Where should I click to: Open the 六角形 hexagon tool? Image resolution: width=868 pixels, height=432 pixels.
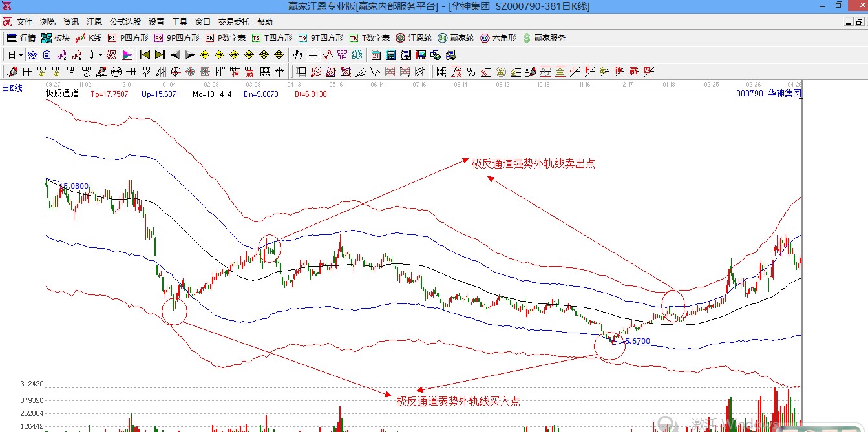coord(498,38)
